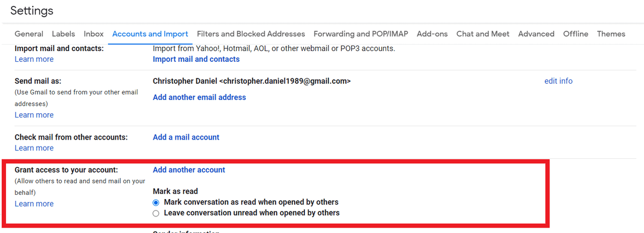Screen dimensions: 644x233
Task: Open Forwarding and POP/IMAP tab
Action: click(361, 34)
